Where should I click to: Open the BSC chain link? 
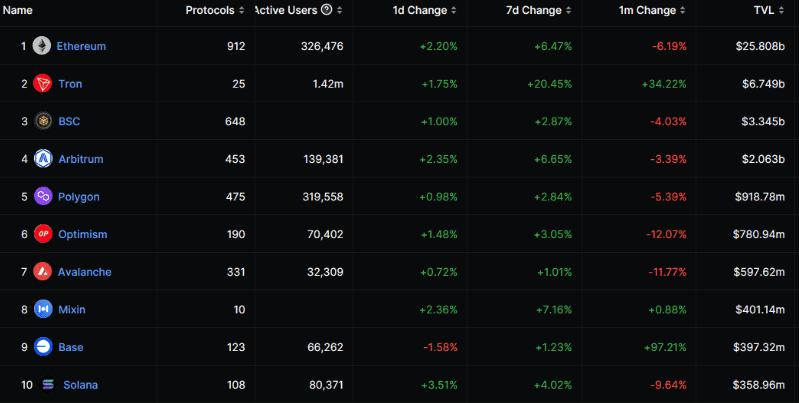tap(69, 122)
